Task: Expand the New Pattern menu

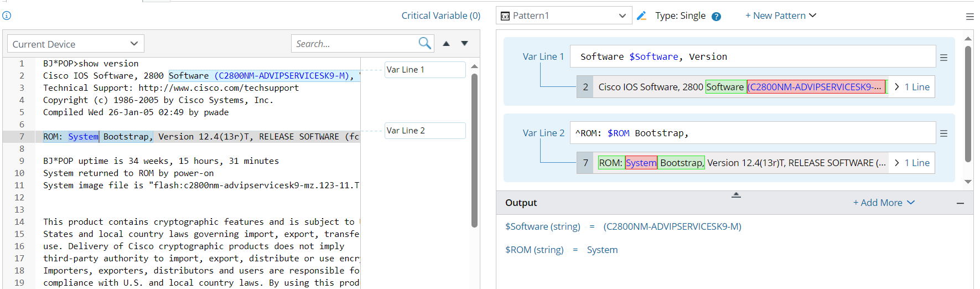Action: (x=780, y=16)
